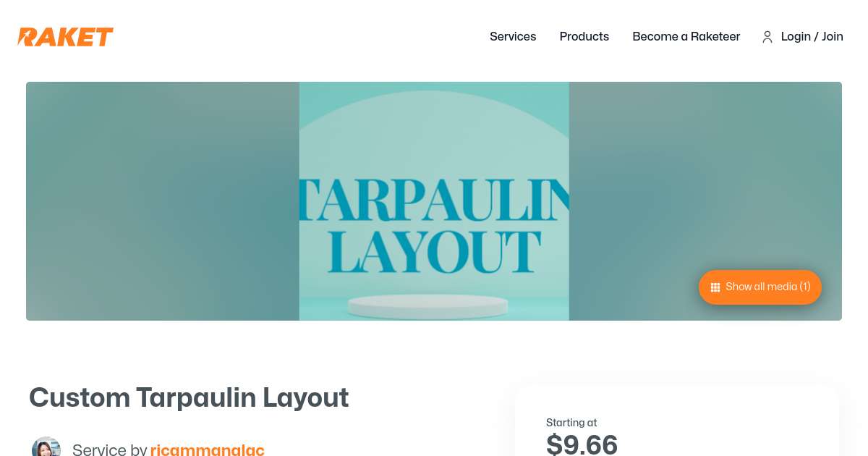Click the seller avatar photo

(46, 447)
